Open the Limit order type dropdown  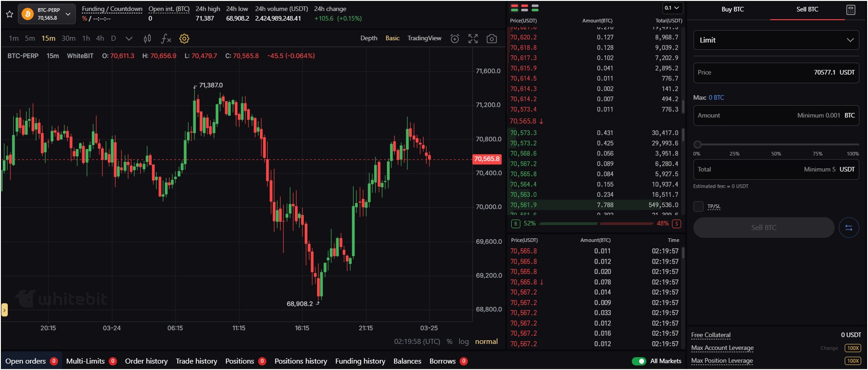click(x=776, y=40)
